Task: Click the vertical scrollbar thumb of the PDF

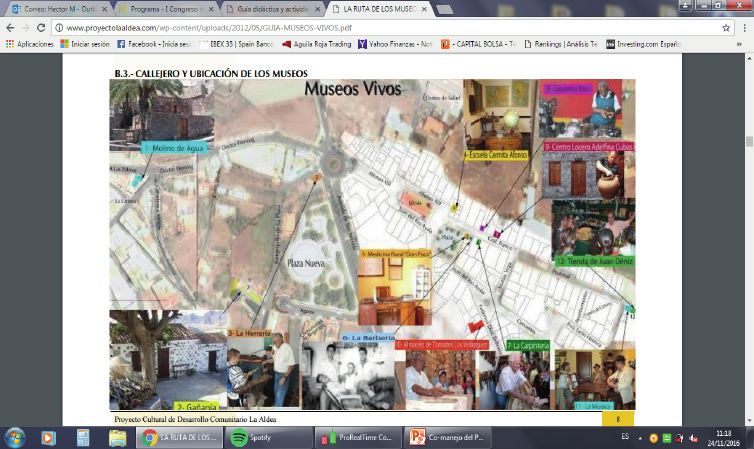Action: coord(749,141)
